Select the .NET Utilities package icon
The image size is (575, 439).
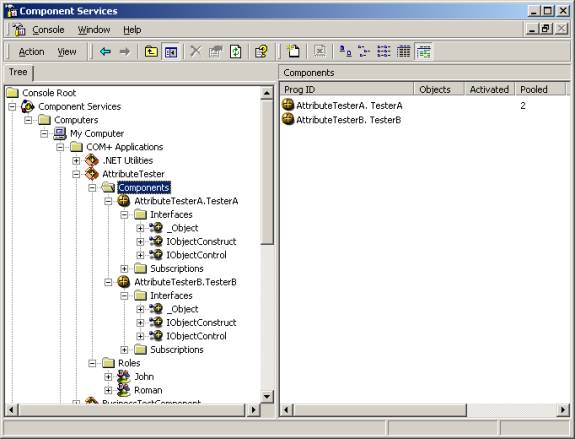tap(92, 160)
